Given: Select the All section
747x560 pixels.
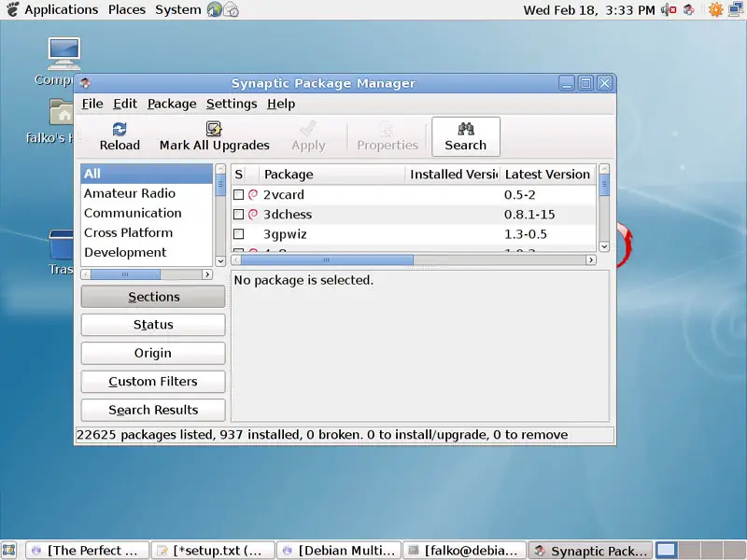Looking at the screenshot, I should (147, 174).
